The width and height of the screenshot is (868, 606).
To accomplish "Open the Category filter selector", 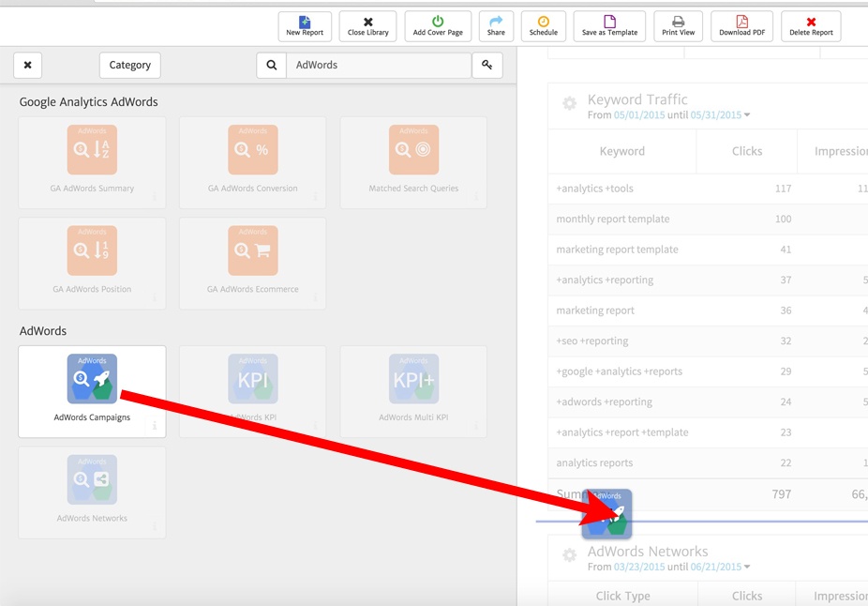I will point(129,65).
